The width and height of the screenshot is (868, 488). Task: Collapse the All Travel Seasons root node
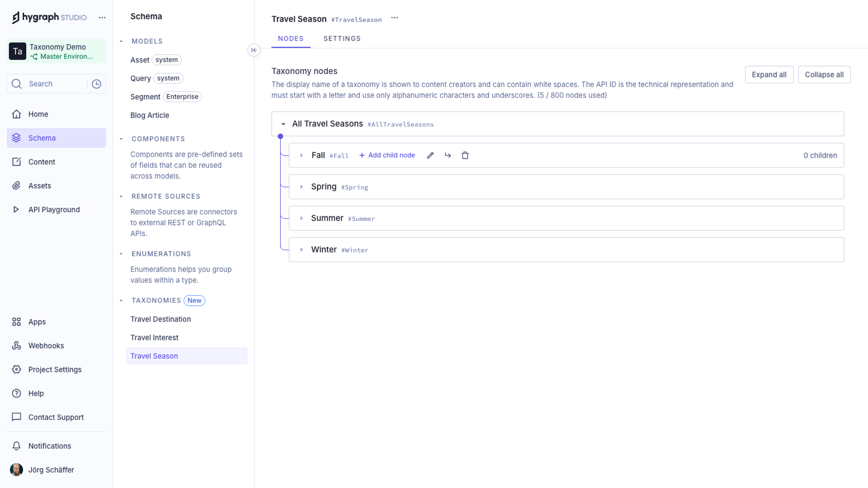coord(283,124)
